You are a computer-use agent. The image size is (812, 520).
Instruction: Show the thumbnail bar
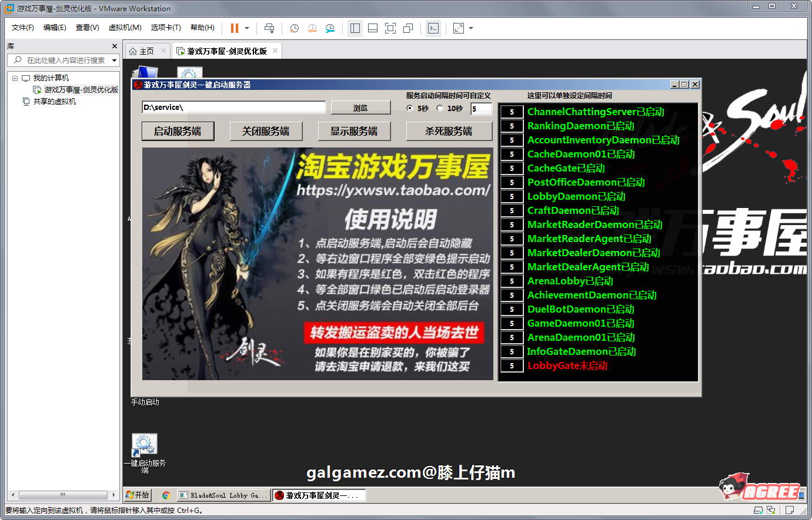pyautogui.click(x=372, y=28)
